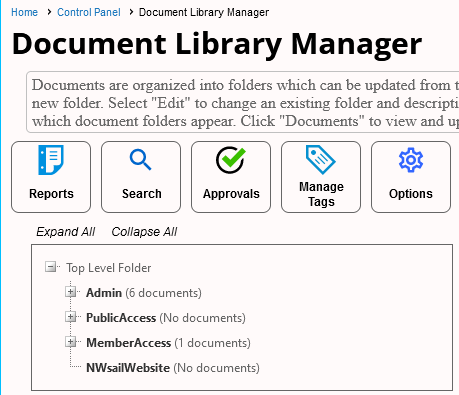The image size is (459, 395).
Task: Click Collapse All link
Action: [144, 232]
